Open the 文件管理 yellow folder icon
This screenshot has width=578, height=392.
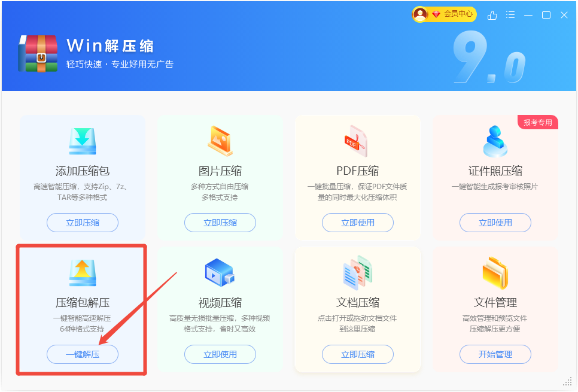[495, 273]
